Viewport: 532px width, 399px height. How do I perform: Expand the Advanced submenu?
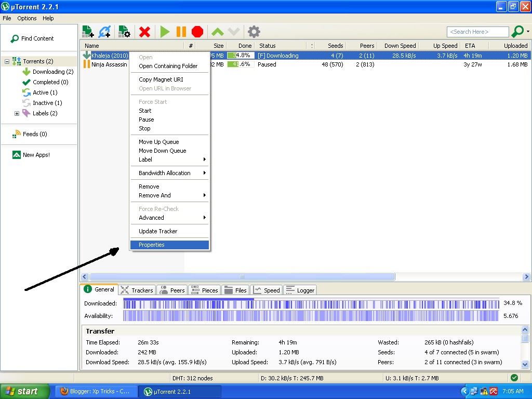pyautogui.click(x=169, y=218)
